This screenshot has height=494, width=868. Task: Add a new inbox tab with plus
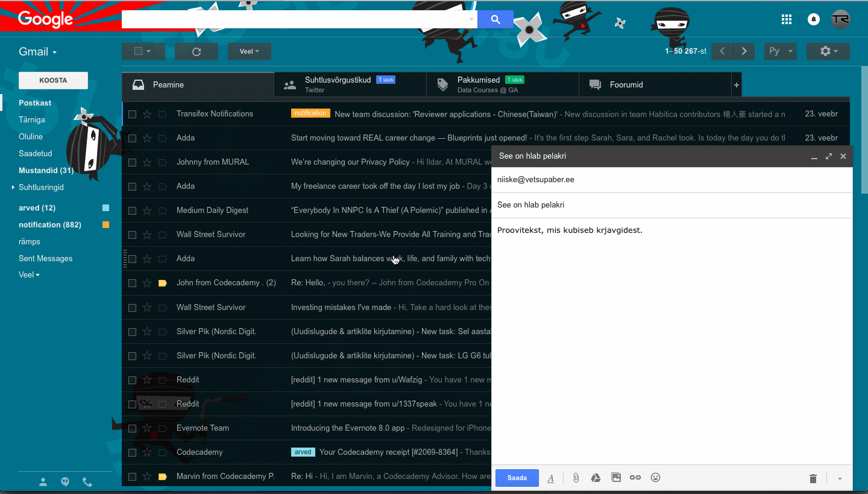736,85
